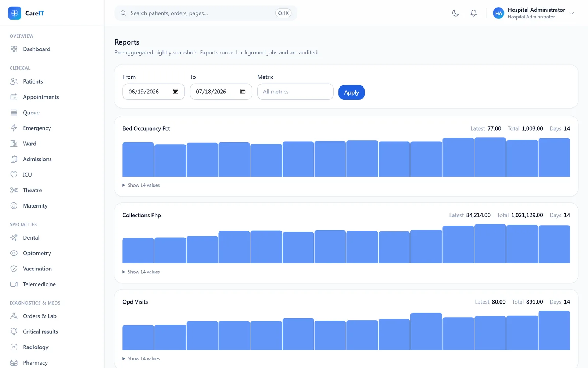Open Queue from the sidebar
This screenshot has height=368, width=588.
tap(31, 113)
